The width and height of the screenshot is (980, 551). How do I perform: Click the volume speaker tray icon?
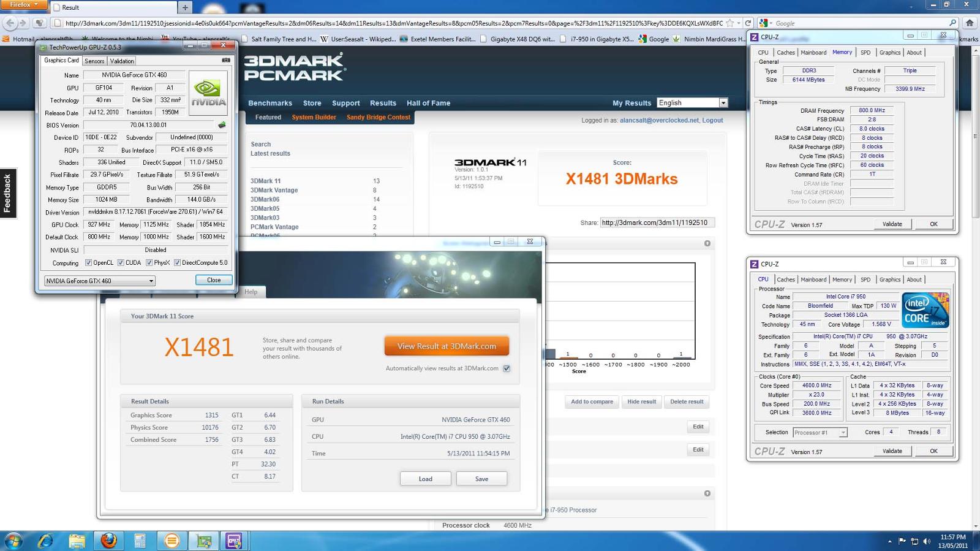click(x=927, y=541)
